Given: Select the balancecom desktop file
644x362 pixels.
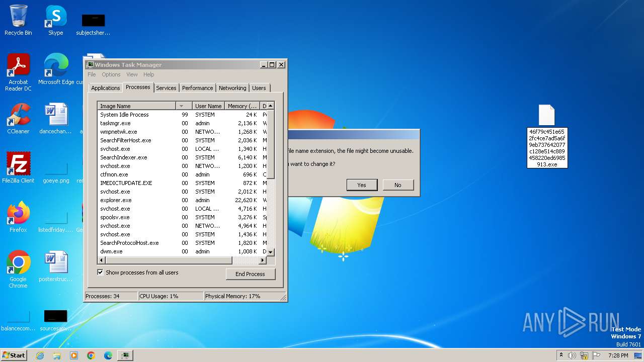Looking at the screenshot, I should point(18,320).
